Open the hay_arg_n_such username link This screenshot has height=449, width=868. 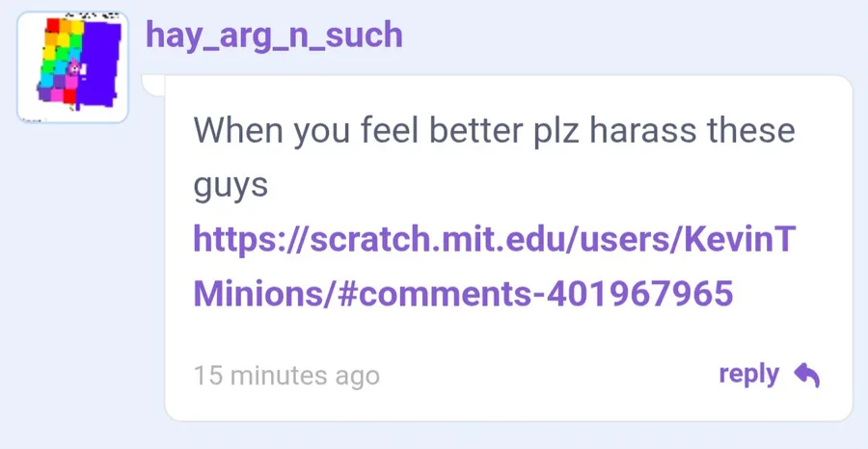click(x=274, y=35)
